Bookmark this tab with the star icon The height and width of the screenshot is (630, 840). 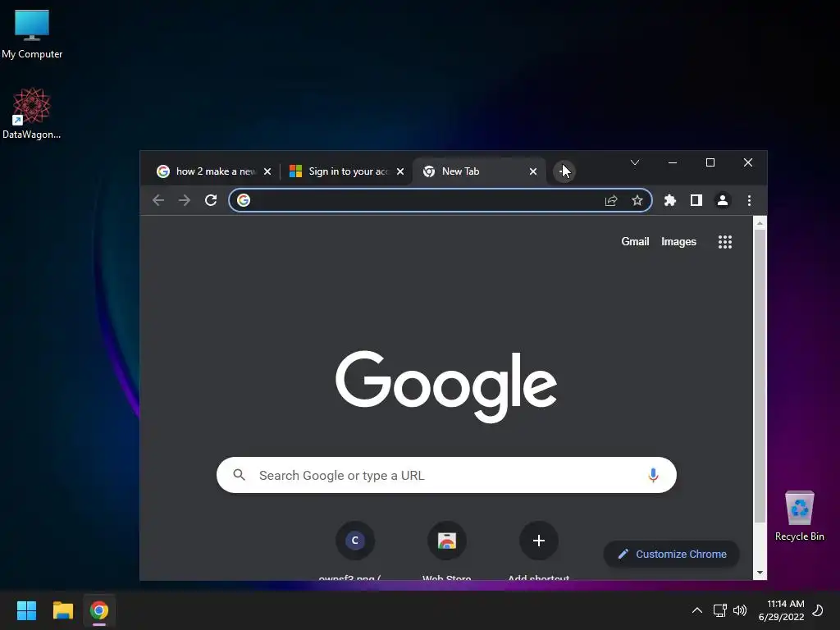[x=637, y=200]
